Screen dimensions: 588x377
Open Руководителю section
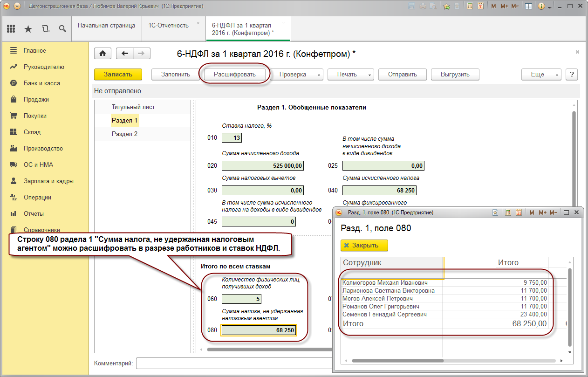44,67
